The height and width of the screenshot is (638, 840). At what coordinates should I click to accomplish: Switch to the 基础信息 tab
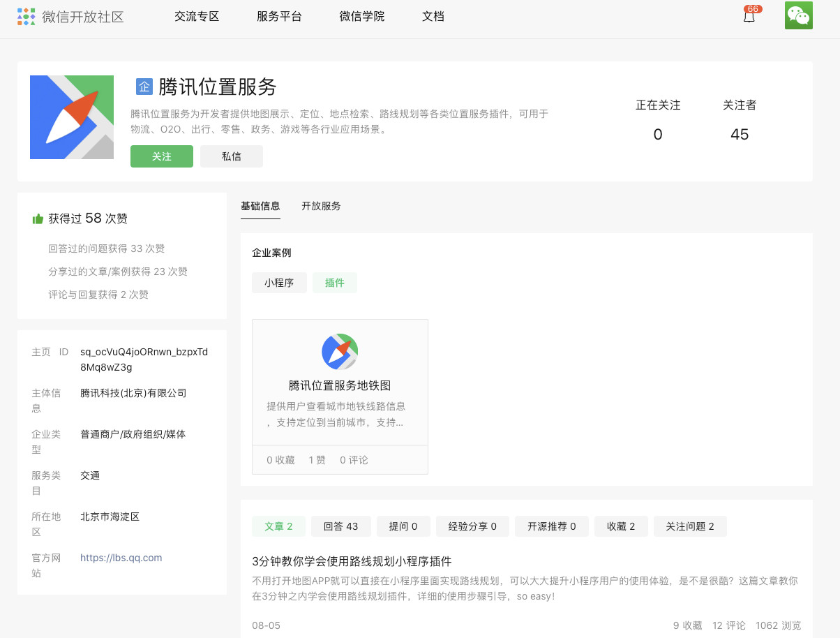260,206
